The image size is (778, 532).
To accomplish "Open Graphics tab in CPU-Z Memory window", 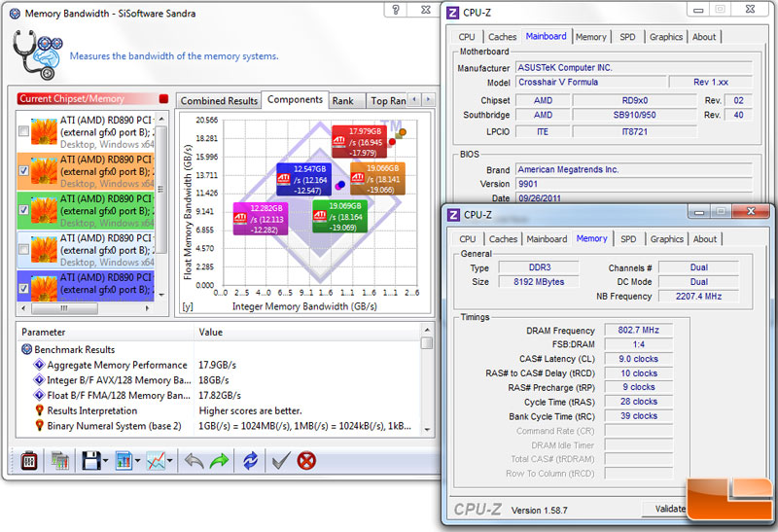I will point(666,238).
